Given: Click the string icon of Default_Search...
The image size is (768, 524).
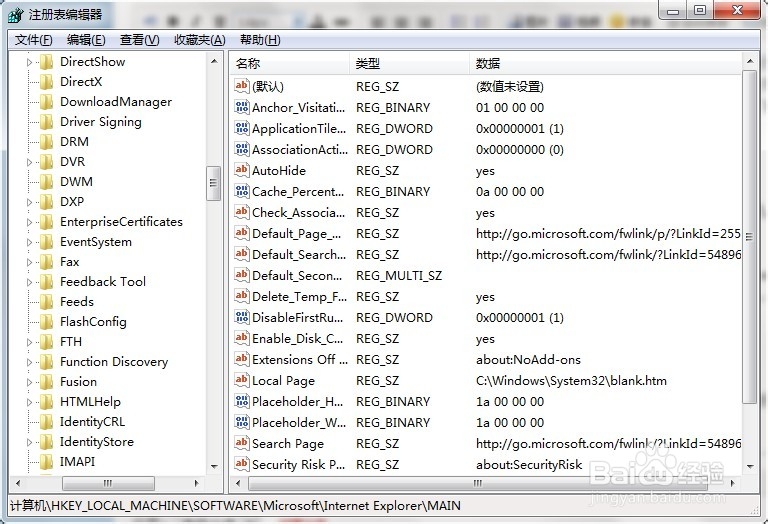Looking at the screenshot, I should point(242,255).
